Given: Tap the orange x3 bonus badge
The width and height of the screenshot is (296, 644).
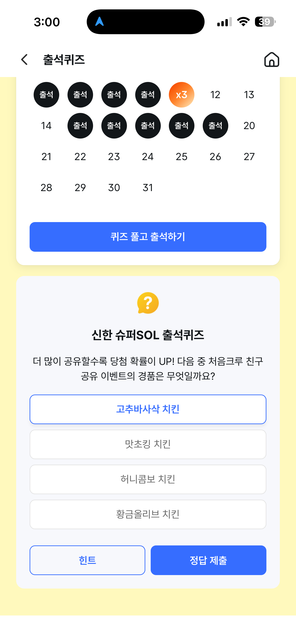Looking at the screenshot, I should point(181,95).
